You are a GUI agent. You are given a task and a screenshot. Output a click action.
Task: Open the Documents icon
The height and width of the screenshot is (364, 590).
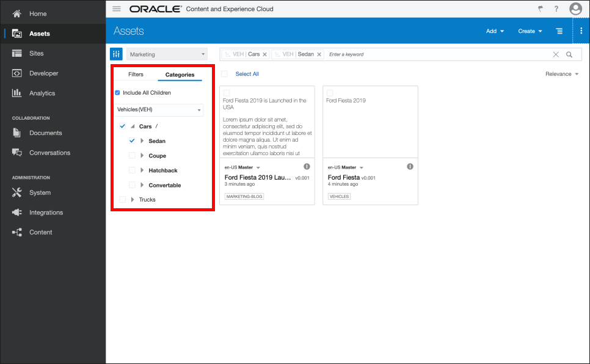click(16, 133)
